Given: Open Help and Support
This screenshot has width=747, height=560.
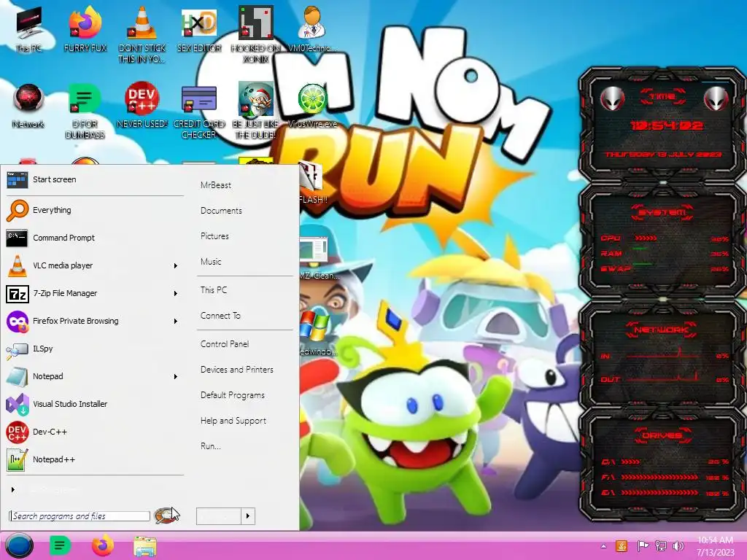Looking at the screenshot, I should (x=233, y=421).
